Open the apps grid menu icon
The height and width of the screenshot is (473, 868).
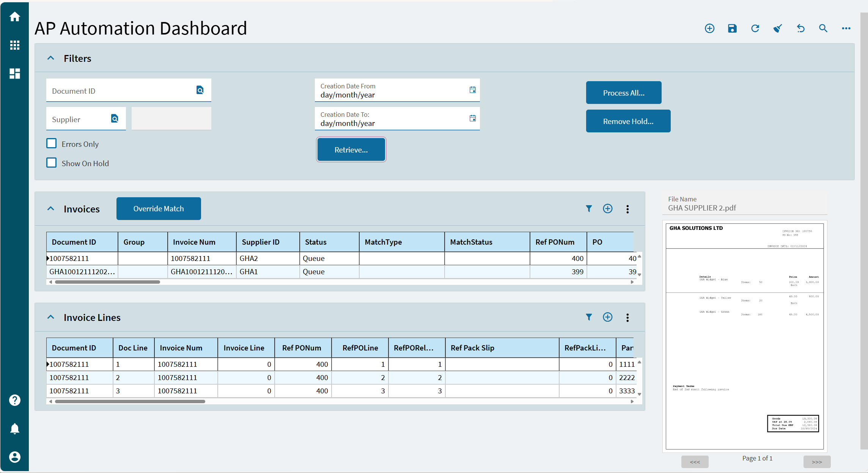click(x=15, y=45)
